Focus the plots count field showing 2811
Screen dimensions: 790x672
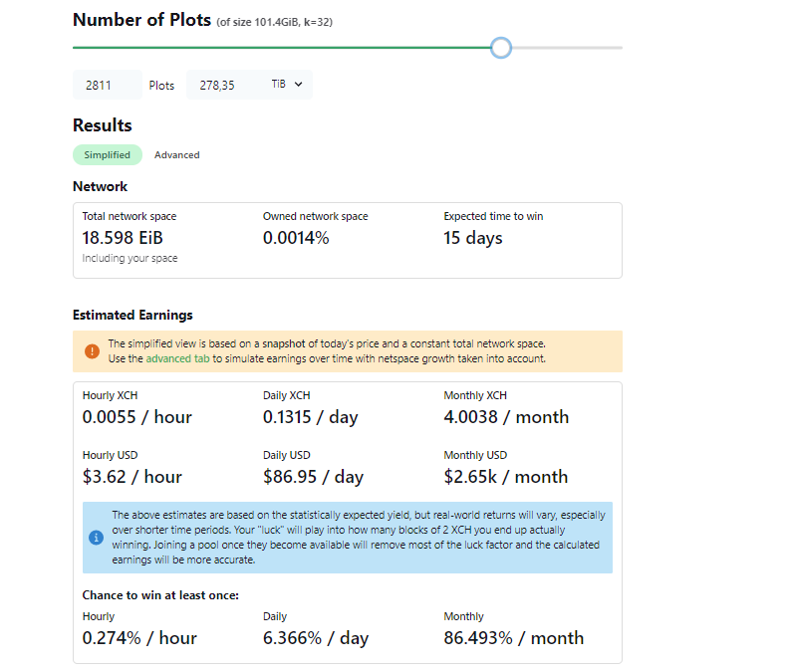pyautogui.click(x=107, y=86)
